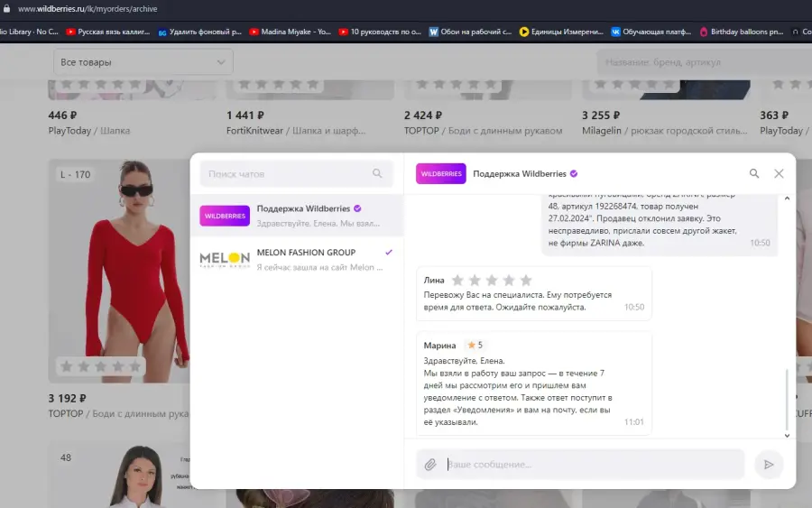Viewport: 812px width, 508px height.
Task: Open Обои на рабочий bookmark
Action: point(470,32)
